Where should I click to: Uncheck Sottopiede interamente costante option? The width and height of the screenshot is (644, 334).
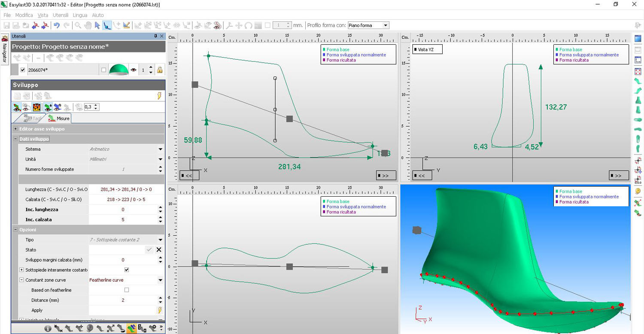pos(126,270)
